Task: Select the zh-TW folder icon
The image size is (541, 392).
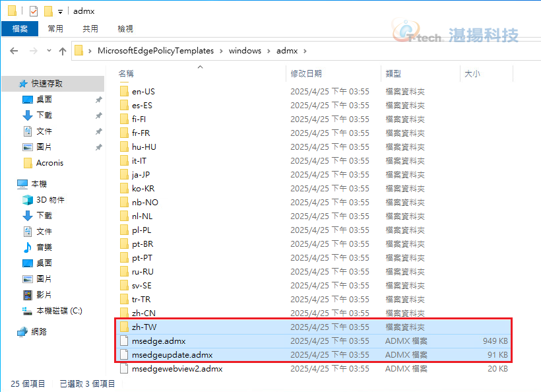Action: click(x=124, y=327)
